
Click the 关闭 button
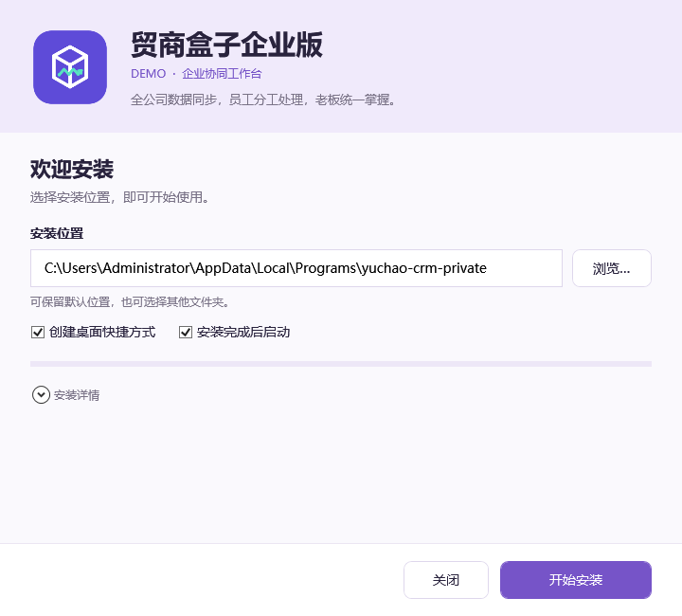click(x=446, y=580)
